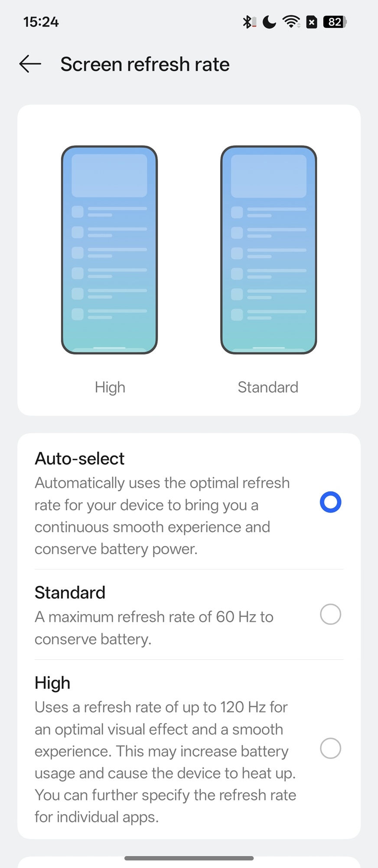
Task: Tap the Screen refresh rate page title
Action: coord(145,64)
